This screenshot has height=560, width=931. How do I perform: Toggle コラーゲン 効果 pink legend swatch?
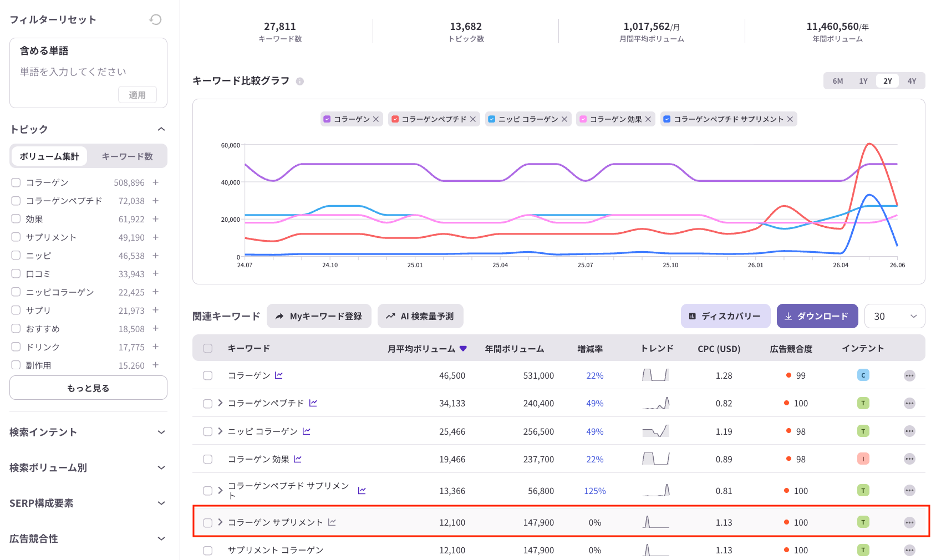[583, 119]
